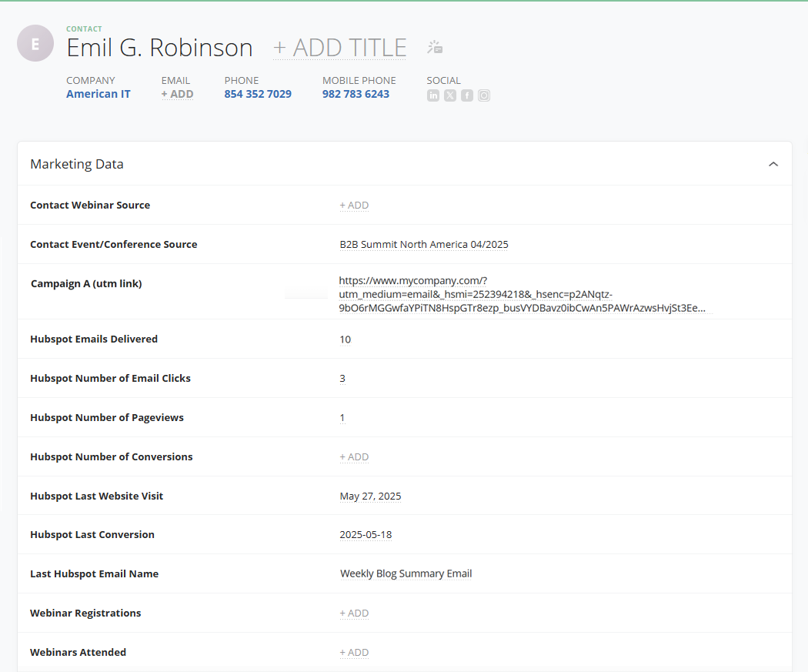Click the Marketing Data section heading
Screen dimensions: 808x672
(77, 164)
